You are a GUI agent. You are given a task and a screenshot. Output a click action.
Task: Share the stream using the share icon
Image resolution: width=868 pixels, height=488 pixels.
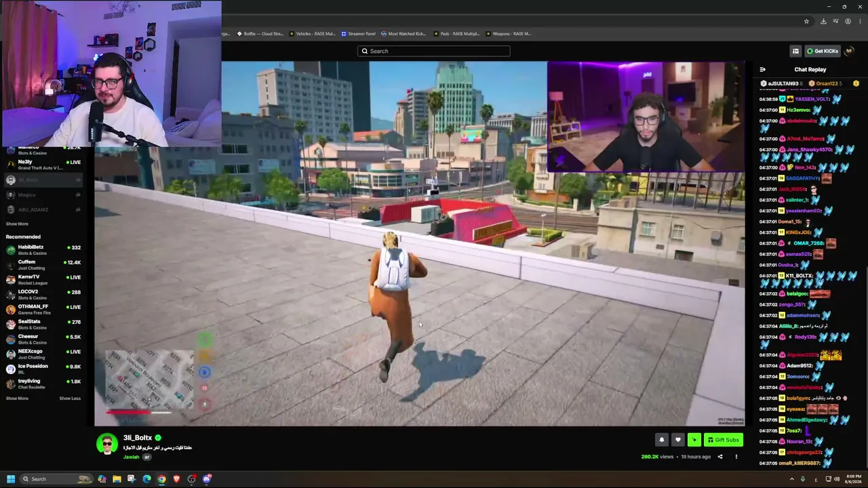click(x=720, y=457)
